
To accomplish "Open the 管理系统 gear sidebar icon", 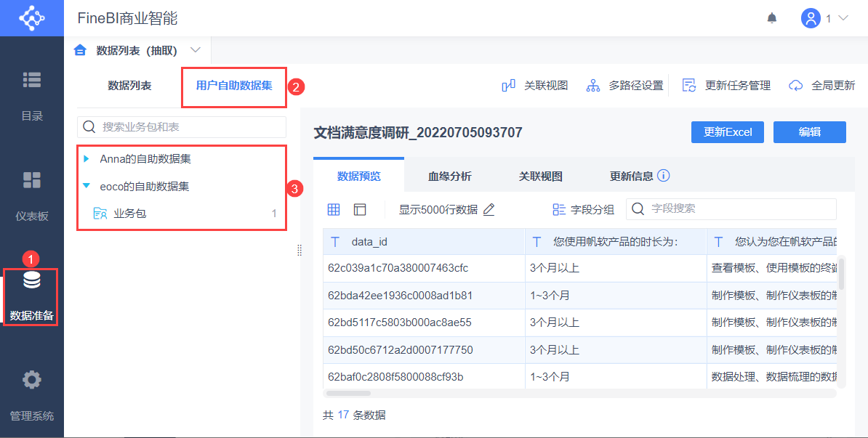I will 31,380.
